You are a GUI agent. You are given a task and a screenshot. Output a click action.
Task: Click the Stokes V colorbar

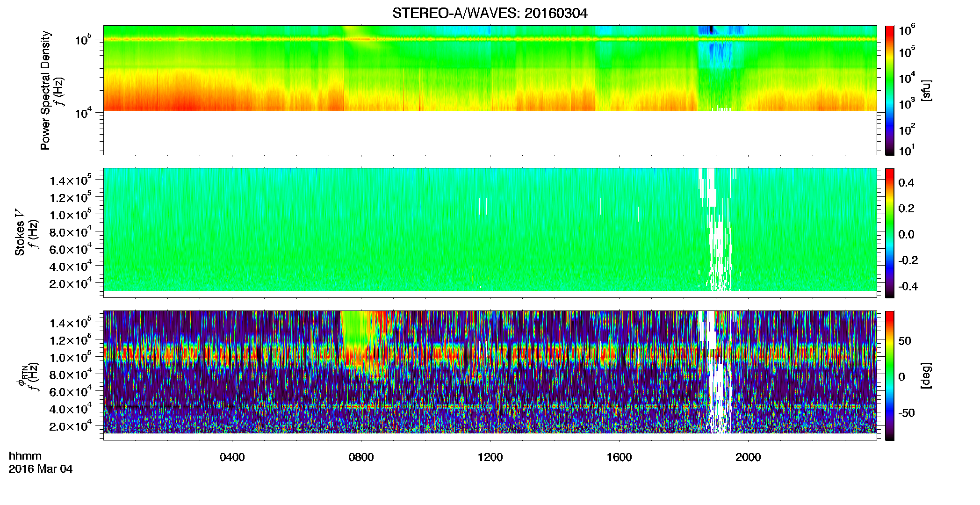[x=890, y=233]
